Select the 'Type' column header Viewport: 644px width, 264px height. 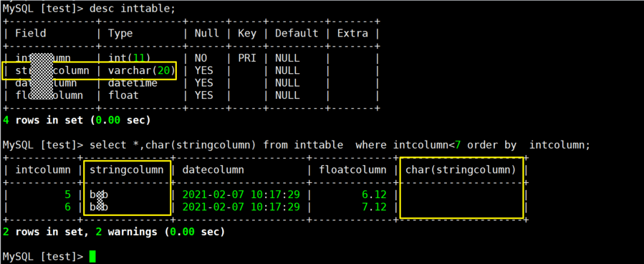click(120, 33)
